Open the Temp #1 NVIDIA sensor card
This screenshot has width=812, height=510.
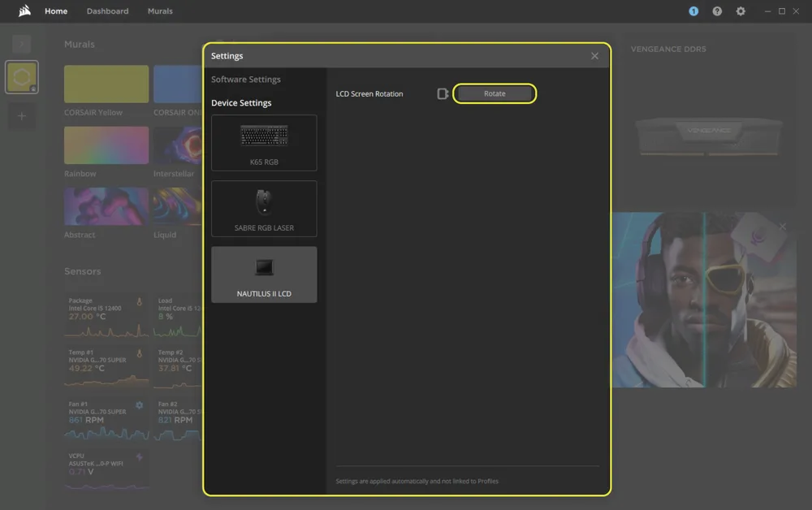point(106,368)
